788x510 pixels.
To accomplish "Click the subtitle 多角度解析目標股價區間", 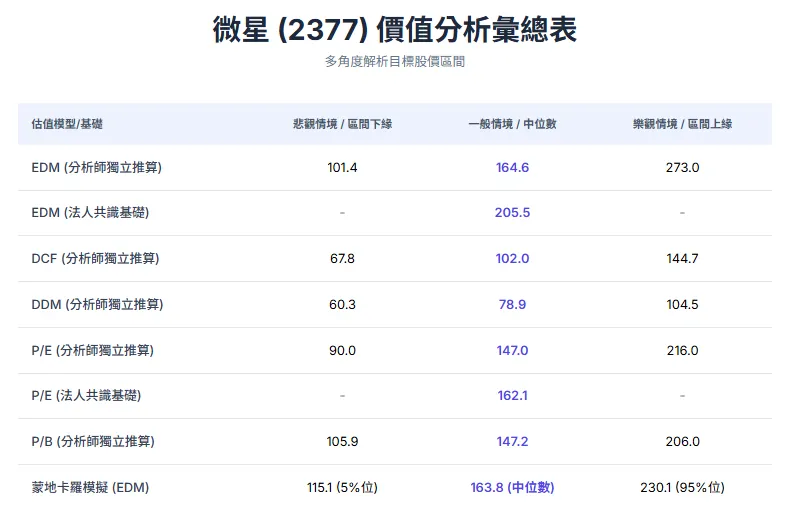I will pyautogui.click(x=395, y=62).
